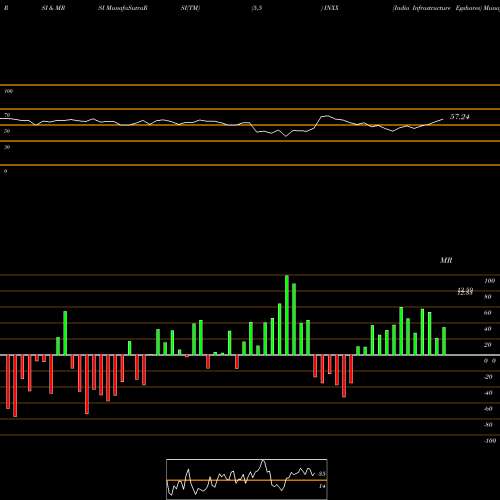Click the MR axis label 60
Image resolution: width=500 pixels, height=500 pixels.
click(x=488, y=313)
